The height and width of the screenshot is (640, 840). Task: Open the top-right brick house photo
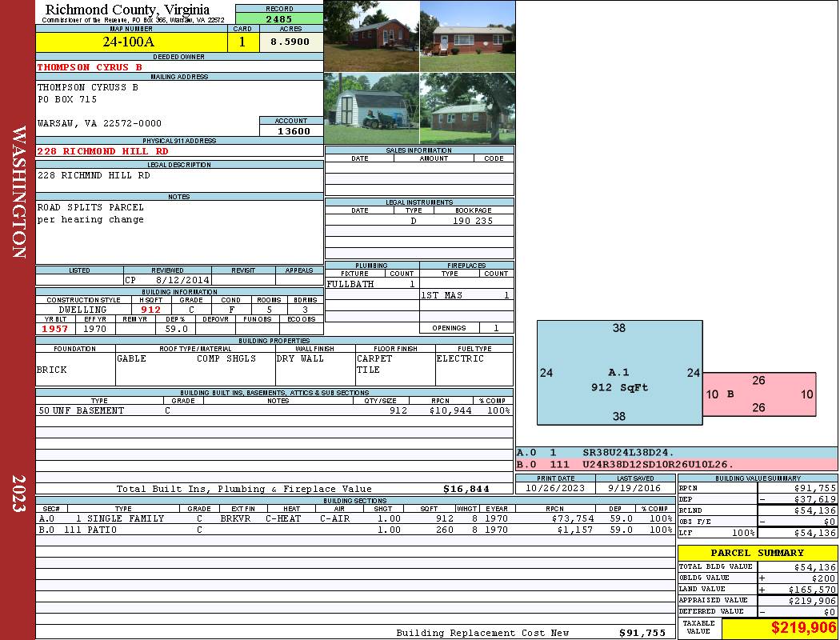(x=468, y=36)
